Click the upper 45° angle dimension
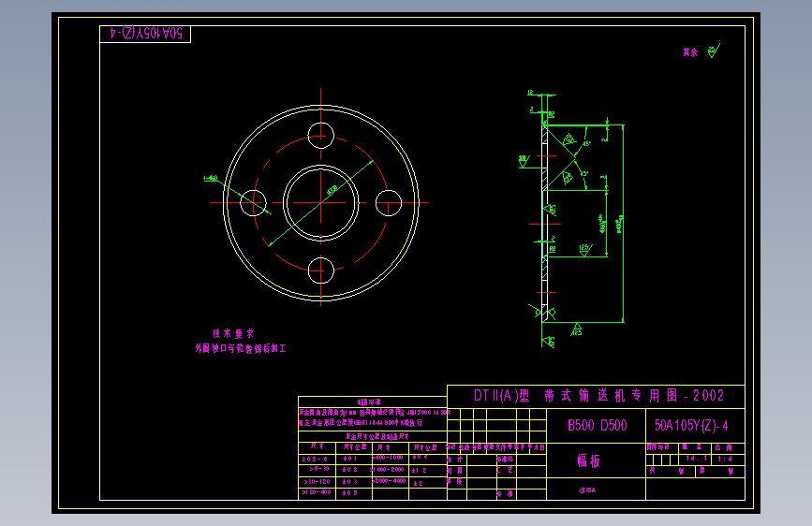 click(586, 143)
